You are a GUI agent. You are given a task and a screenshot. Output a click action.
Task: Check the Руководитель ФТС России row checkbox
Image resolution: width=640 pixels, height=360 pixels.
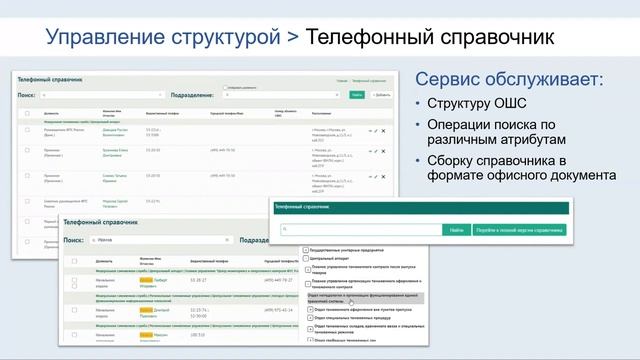[27, 130]
